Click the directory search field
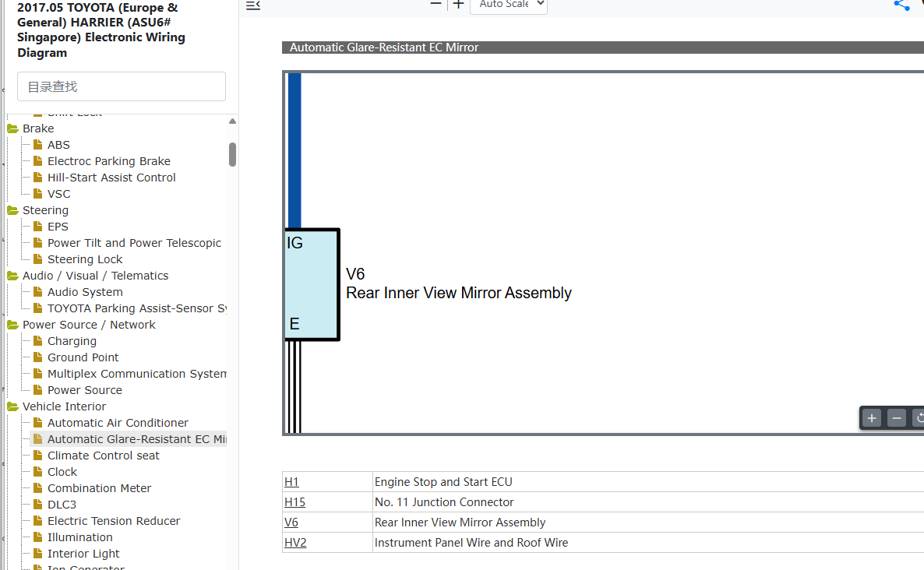Viewport: 924px width, 570px height. (122, 86)
